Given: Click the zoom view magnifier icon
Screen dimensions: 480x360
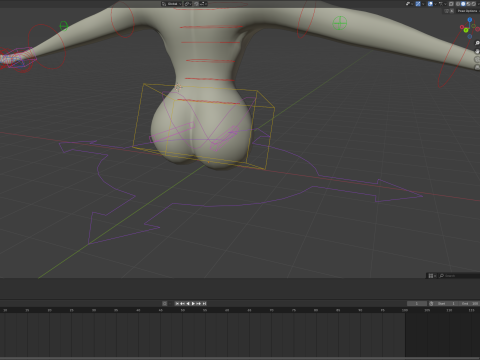Looking at the screenshot, I should 477,43.
